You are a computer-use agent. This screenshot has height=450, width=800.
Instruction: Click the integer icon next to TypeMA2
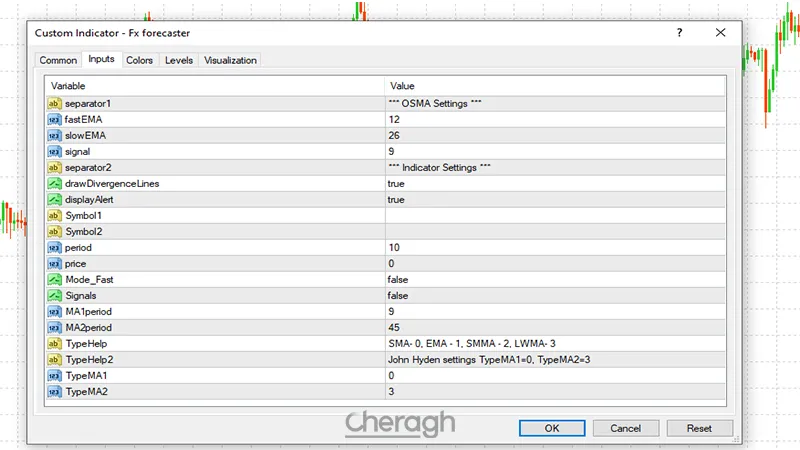[54, 392]
